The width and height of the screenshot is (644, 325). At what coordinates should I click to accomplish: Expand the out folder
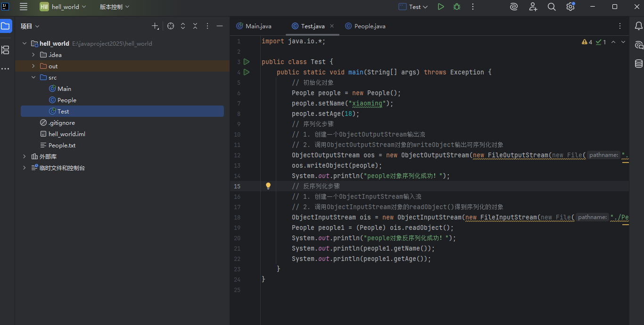pyautogui.click(x=33, y=66)
